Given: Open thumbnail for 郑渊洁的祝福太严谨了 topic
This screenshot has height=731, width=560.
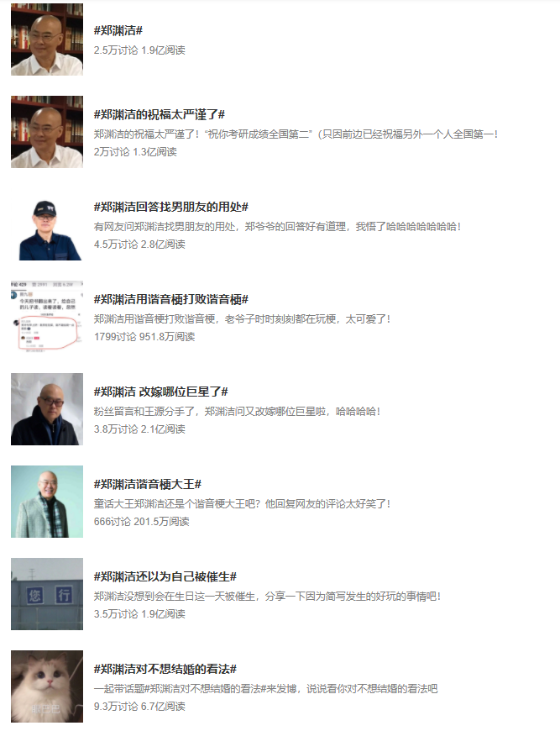Looking at the screenshot, I should 47,132.
